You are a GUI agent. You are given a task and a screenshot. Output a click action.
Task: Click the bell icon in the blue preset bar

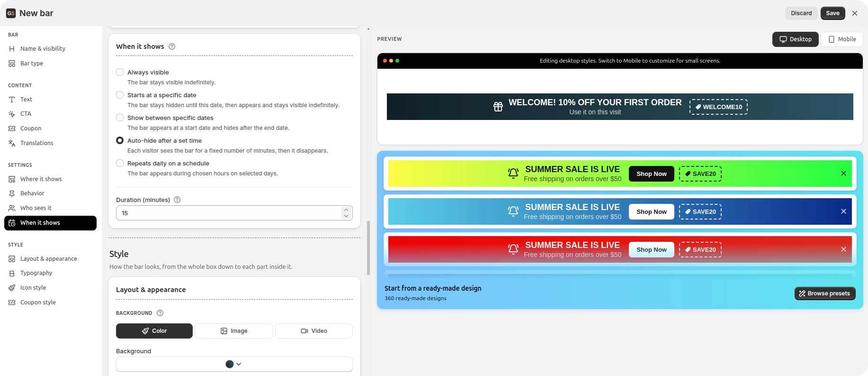(x=513, y=211)
